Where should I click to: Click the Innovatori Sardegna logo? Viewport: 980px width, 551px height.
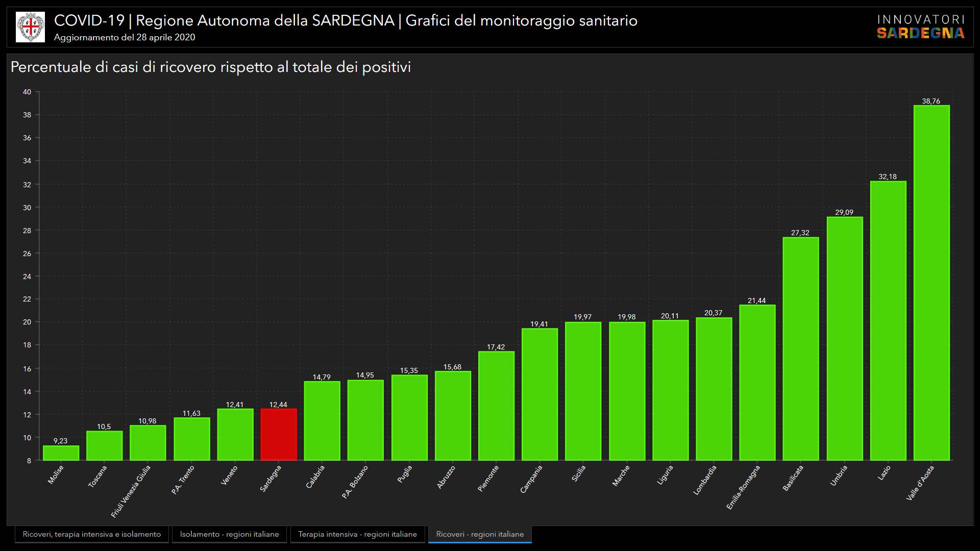pyautogui.click(x=920, y=27)
